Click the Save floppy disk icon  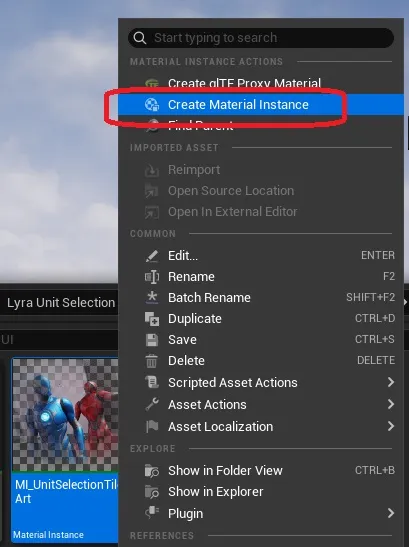(x=152, y=340)
